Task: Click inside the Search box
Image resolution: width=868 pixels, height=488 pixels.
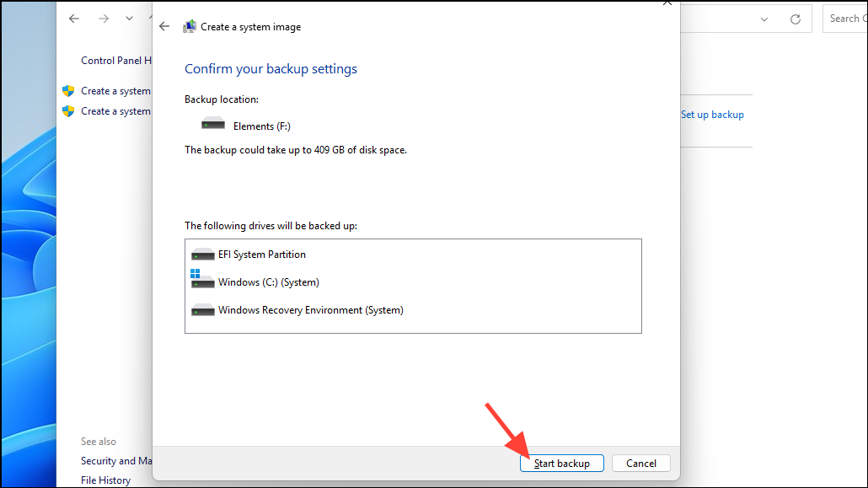Action: [845, 18]
